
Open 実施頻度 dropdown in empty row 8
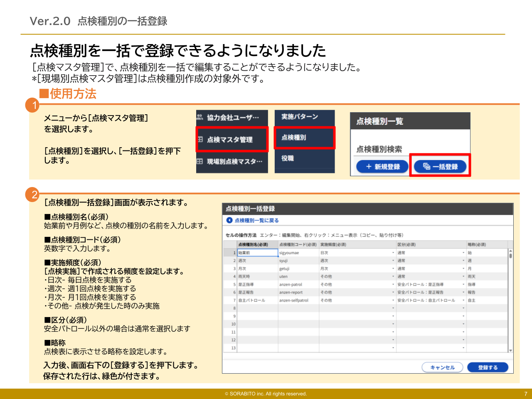click(x=393, y=308)
